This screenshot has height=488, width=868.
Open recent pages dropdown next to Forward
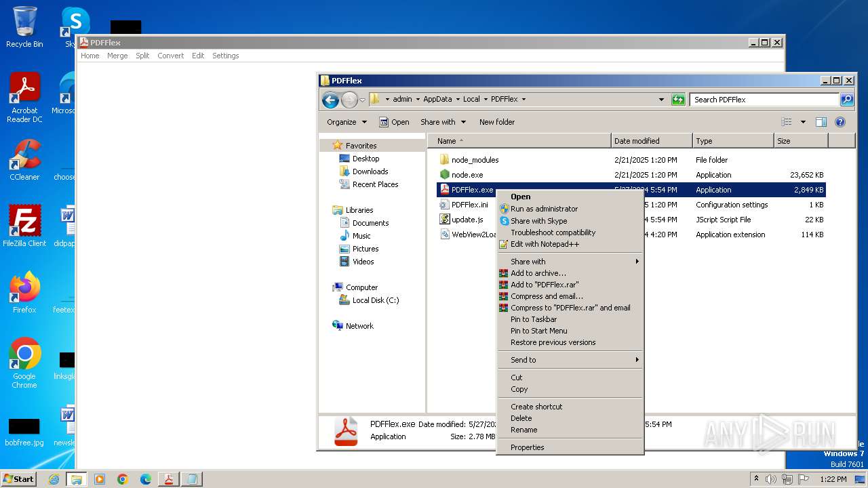pyautogui.click(x=362, y=100)
